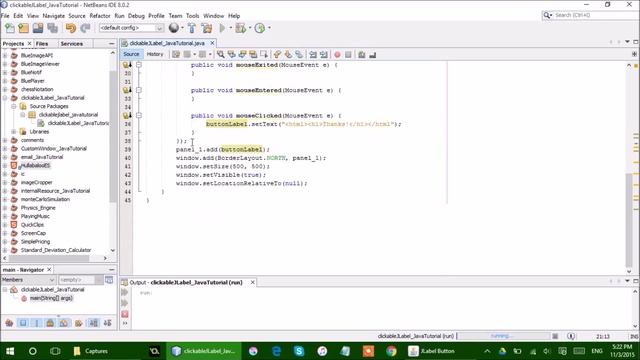Click the New File toolbar icon
Image resolution: width=640 pixels, height=360 pixels.
click(10, 28)
